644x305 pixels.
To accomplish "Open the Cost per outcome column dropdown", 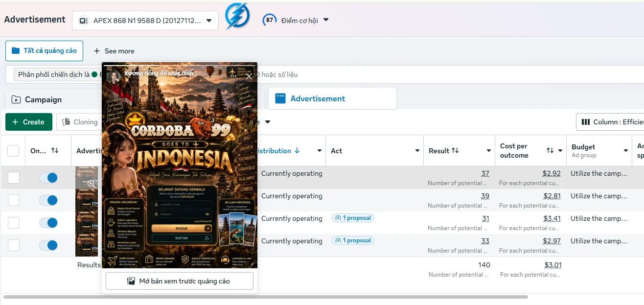I will pyautogui.click(x=560, y=151).
